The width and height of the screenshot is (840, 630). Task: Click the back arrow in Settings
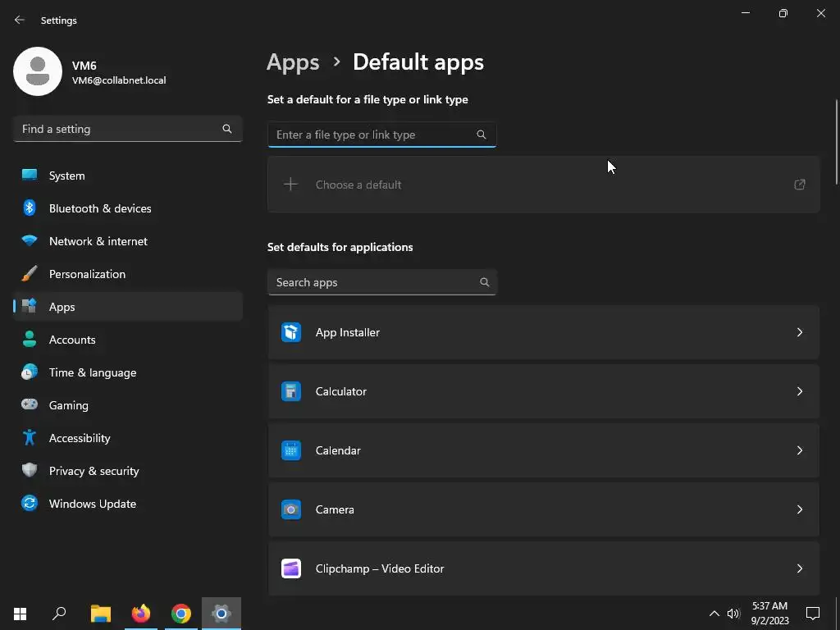click(x=20, y=20)
